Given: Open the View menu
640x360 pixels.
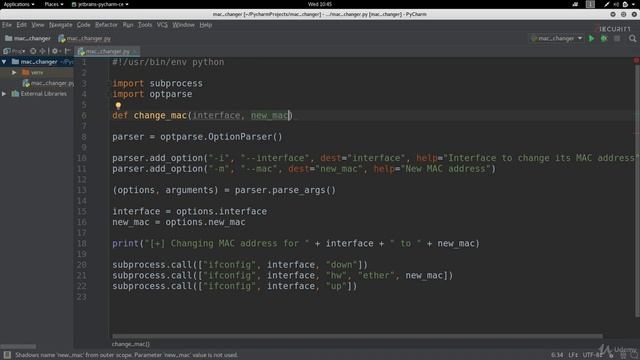Looking at the screenshot, I should point(38,25).
